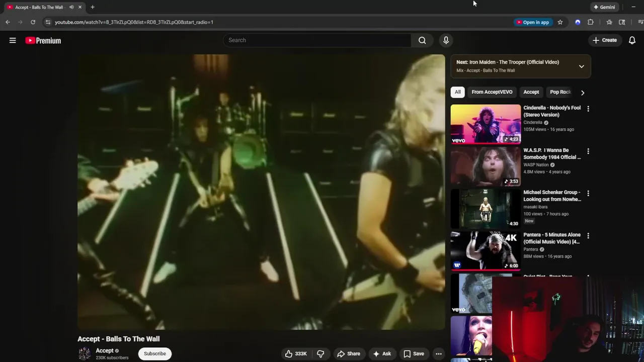The width and height of the screenshot is (644, 362).
Task: Save video to a playlist
Action: [x=414, y=353]
